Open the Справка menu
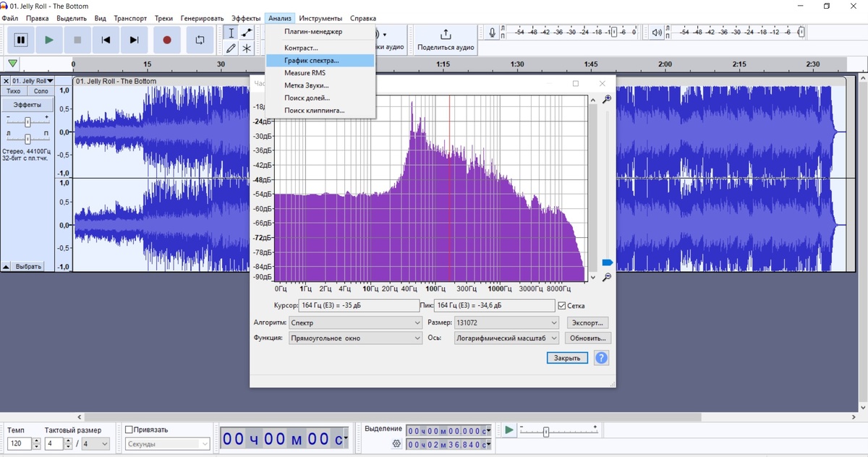 pos(363,18)
